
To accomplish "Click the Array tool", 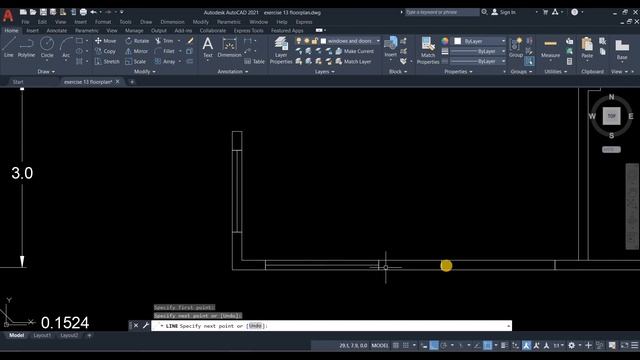I will pos(165,62).
